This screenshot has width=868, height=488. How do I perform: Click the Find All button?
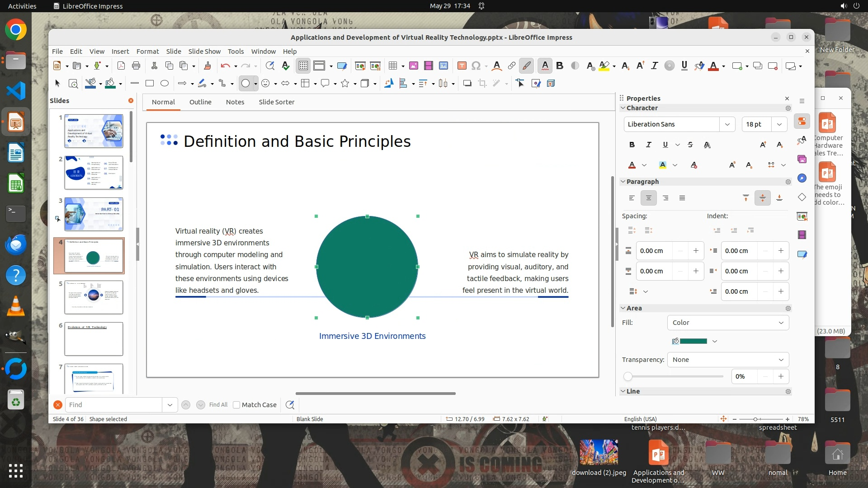[x=218, y=405]
